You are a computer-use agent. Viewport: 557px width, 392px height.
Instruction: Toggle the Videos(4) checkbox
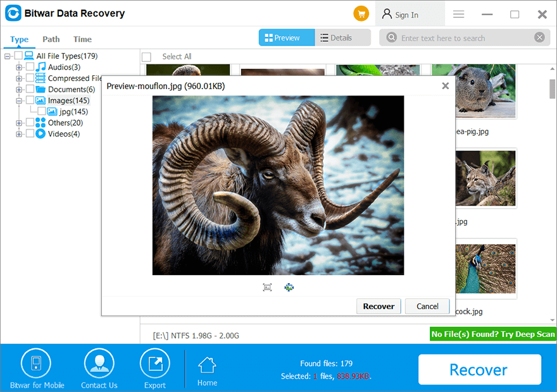pyautogui.click(x=30, y=134)
